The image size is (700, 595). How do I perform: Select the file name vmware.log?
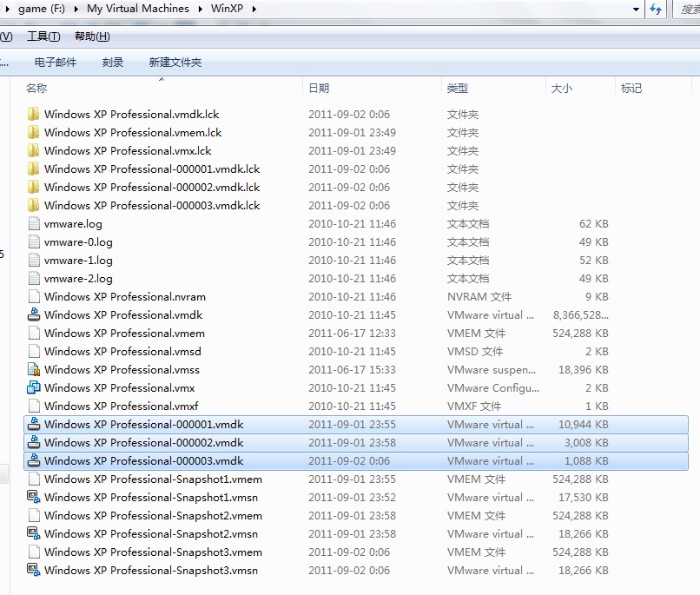[x=73, y=223]
